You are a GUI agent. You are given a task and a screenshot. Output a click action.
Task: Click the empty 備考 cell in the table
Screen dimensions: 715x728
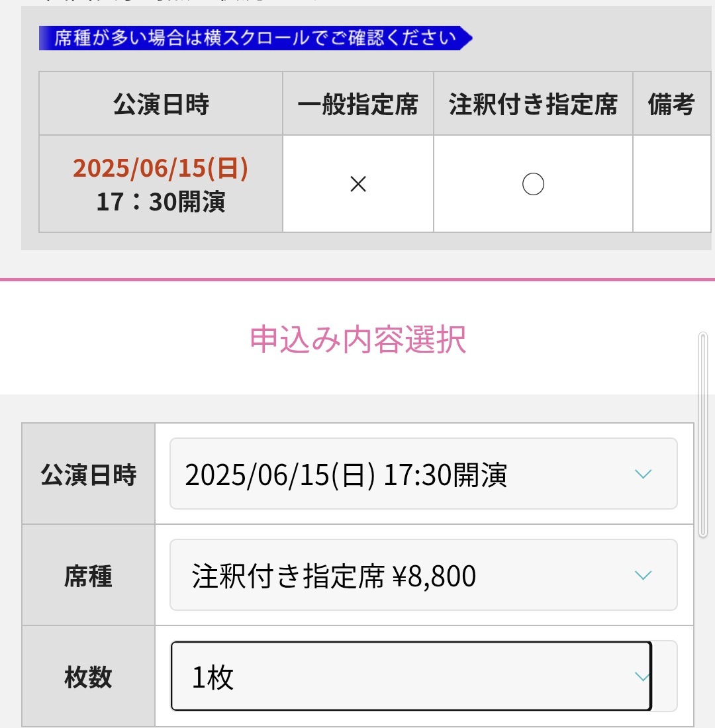[671, 184]
